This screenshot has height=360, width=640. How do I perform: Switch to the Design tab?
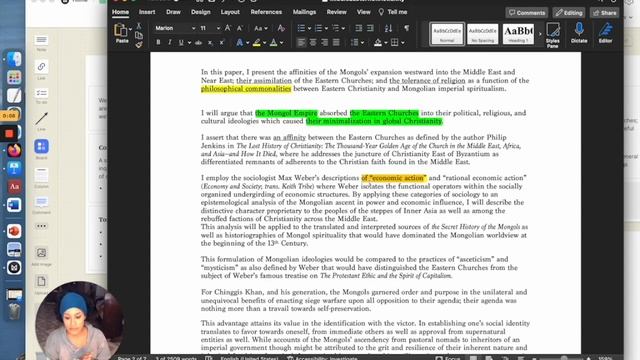point(200,12)
